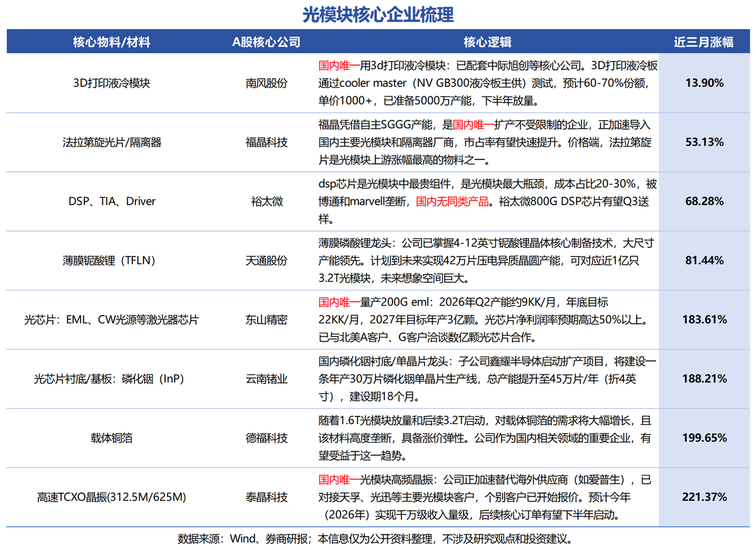The image size is (756, 550).
Task: Click the 法拉第旋光片/隔离器 cell
Action: pos(112,142)
